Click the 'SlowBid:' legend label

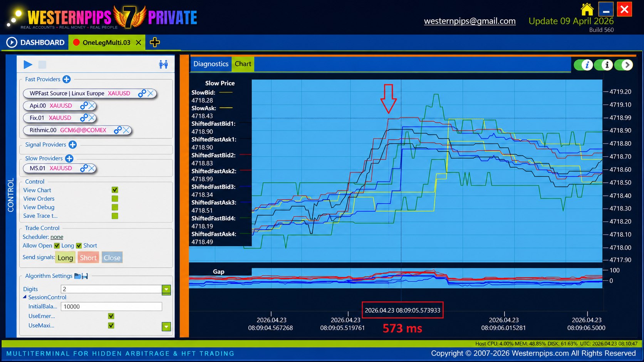203,93
